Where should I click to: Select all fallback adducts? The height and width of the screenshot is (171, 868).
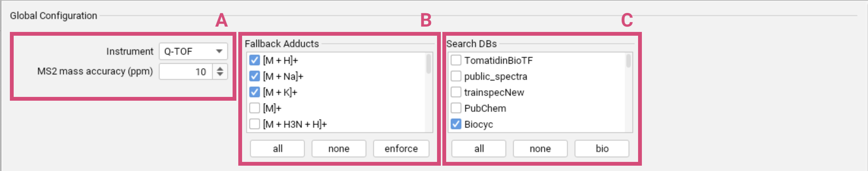(277, 149)
